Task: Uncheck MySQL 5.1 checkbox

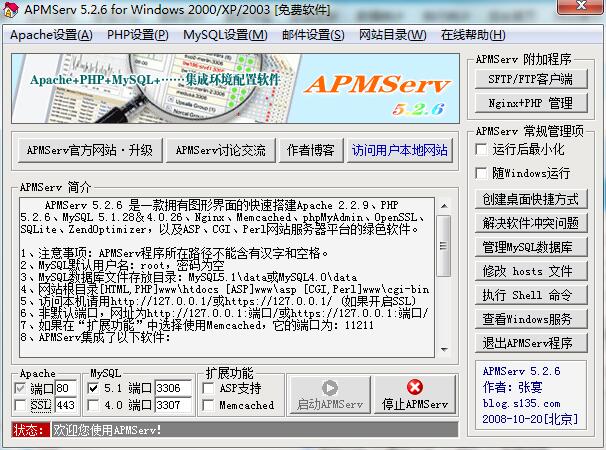Action: 93,388
